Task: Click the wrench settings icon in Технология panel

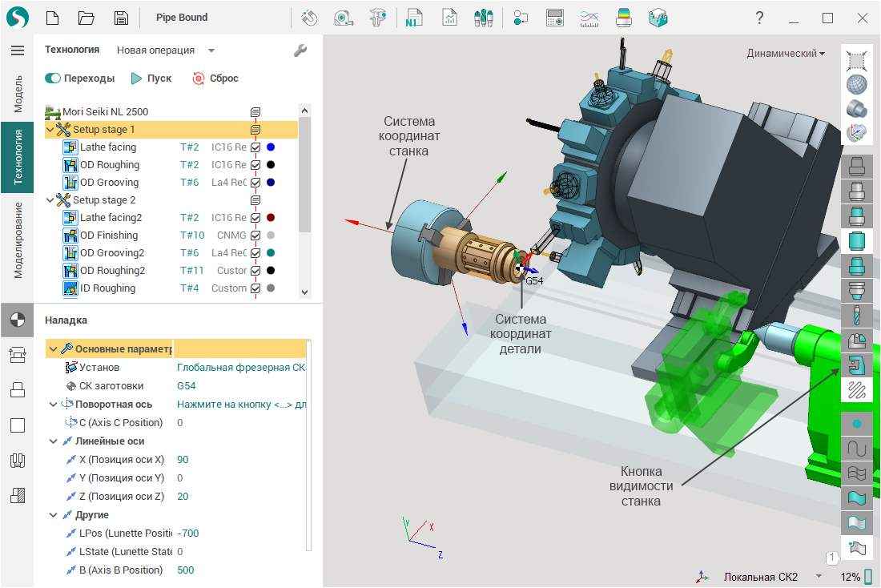Action: (x=300, y=50)
